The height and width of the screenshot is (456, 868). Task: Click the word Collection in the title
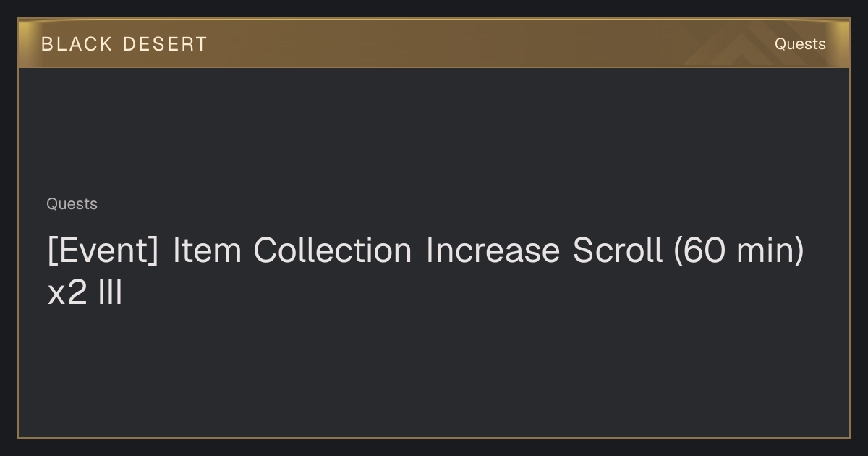click(x=333, y=251)
